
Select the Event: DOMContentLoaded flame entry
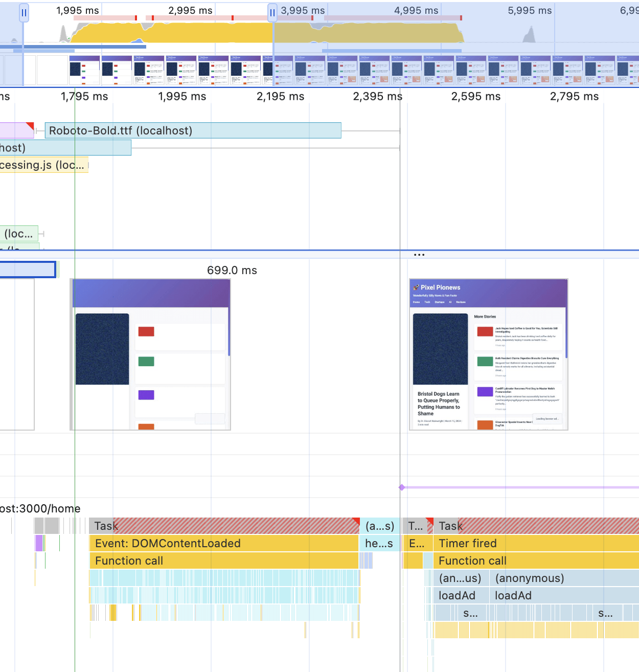click(224, 543)
